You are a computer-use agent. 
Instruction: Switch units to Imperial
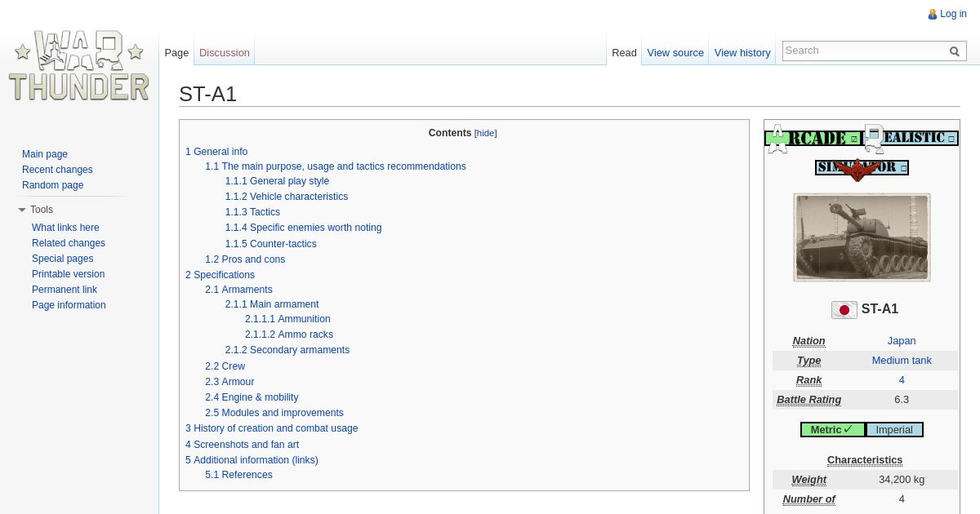point(894,430)
